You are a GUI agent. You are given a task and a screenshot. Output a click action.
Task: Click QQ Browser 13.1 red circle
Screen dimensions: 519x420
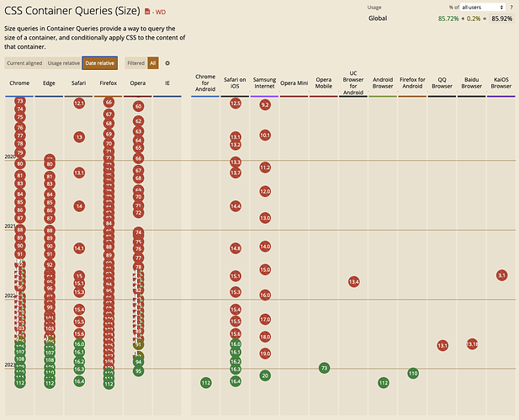pos(442,346)
